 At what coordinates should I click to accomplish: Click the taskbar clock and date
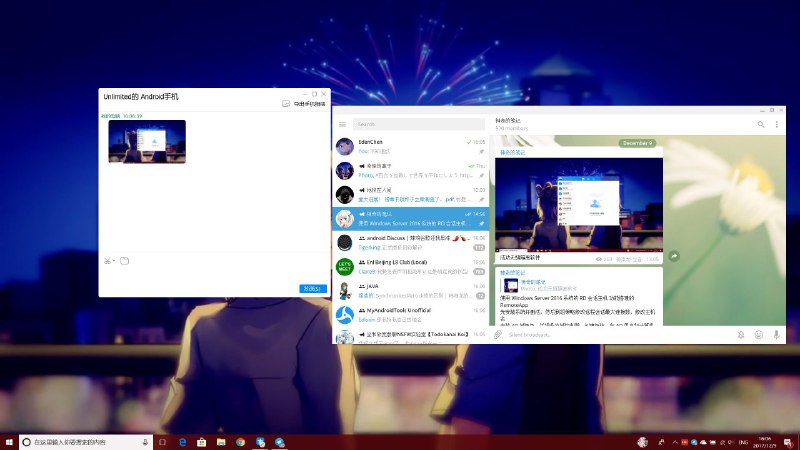click(x=764, y=442)
